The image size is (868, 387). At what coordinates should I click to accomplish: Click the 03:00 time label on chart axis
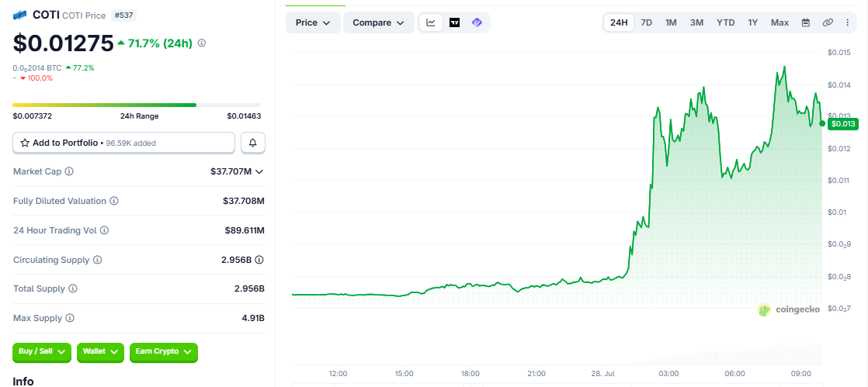[668, 374]
